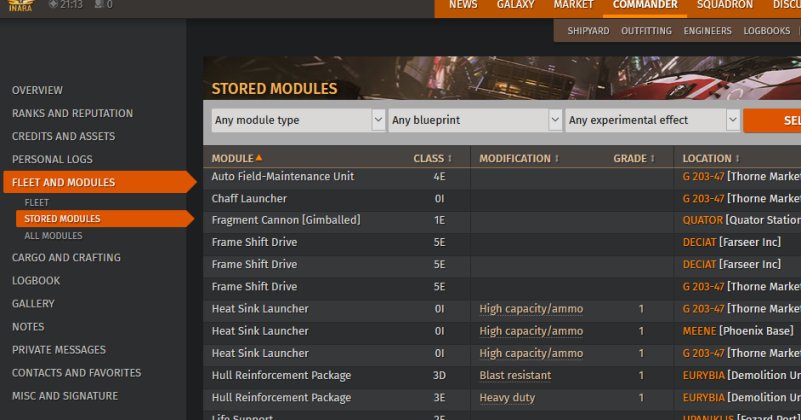Go to the Market tab
This screenshot has width=801, height=420.
[x=573, y=5]
